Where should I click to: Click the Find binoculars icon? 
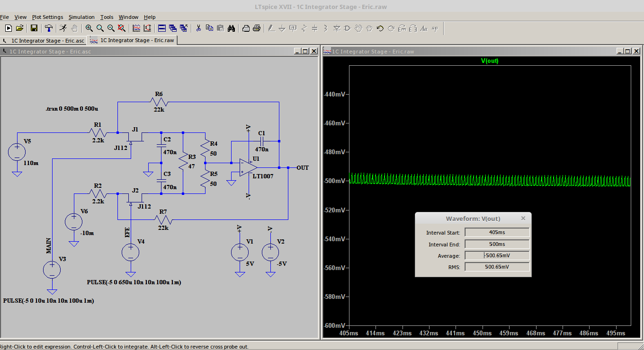(x=231, y=28)
